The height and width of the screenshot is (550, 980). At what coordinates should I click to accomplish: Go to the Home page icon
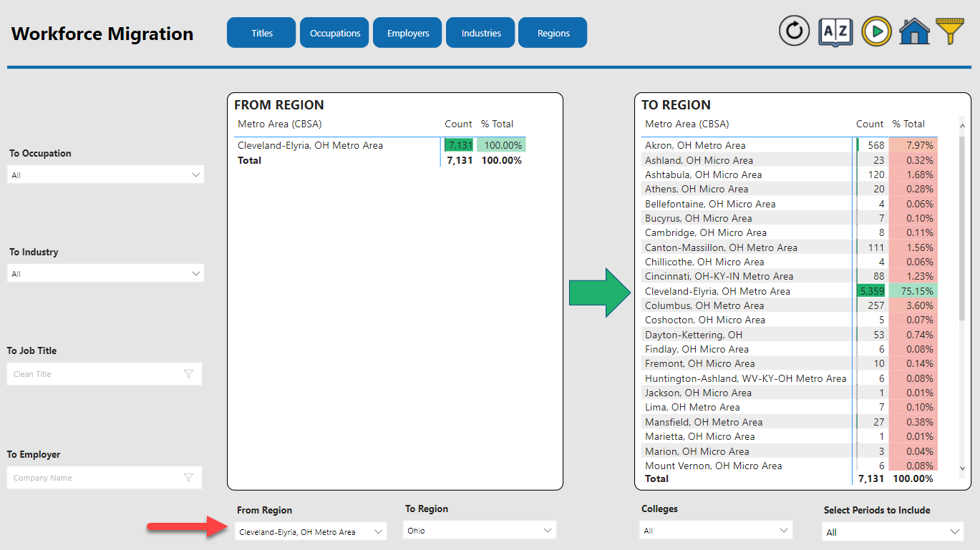tap(914, 31)
